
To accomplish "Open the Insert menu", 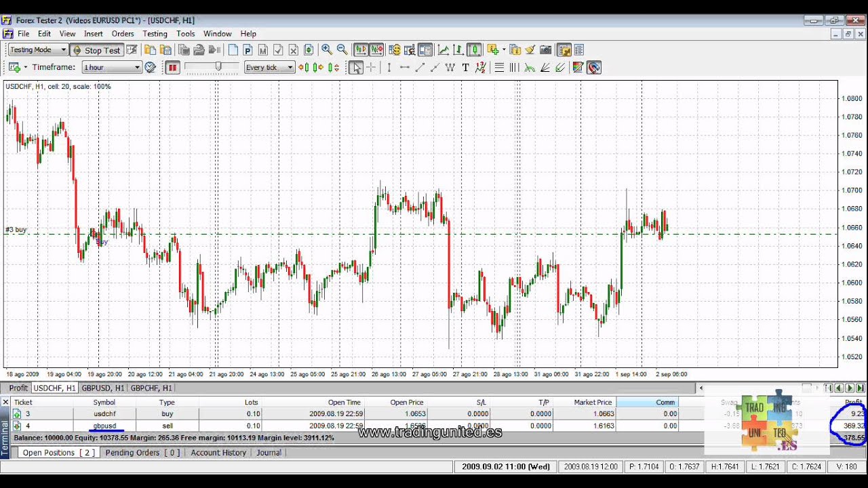I will pyautogui.click(x=94, y=33).
